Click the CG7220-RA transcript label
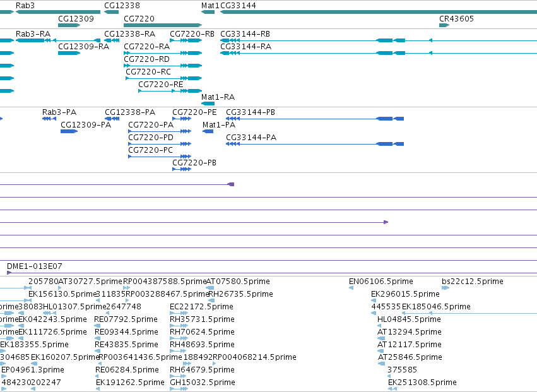The height and width of the screenshot is (392, 537). (x=146, y=47)
